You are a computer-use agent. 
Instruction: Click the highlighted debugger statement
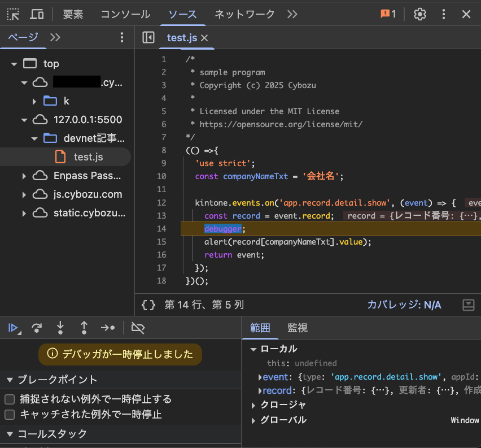(222, 229)
